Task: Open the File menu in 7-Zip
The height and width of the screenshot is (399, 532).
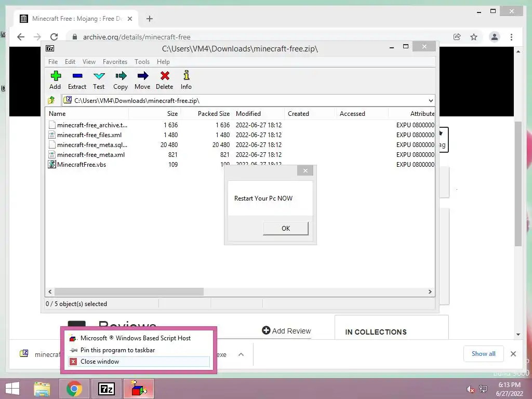Action: pyautogui.click(x=53, y=62)
